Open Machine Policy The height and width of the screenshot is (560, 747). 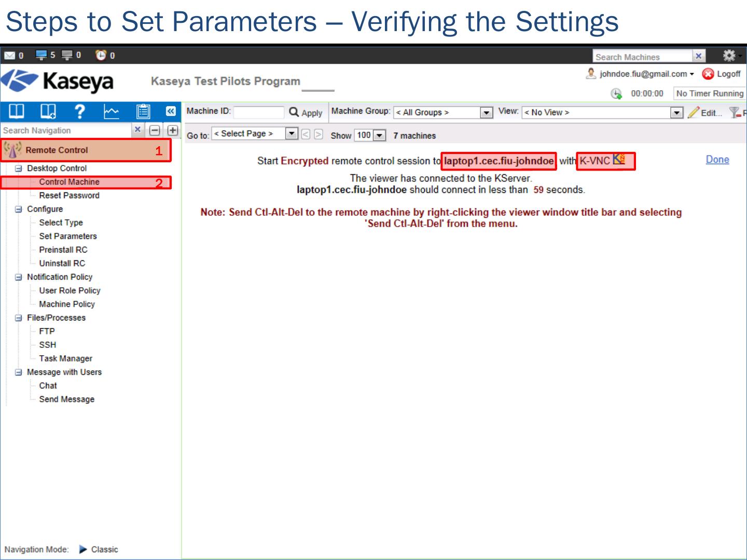point(67,304)
